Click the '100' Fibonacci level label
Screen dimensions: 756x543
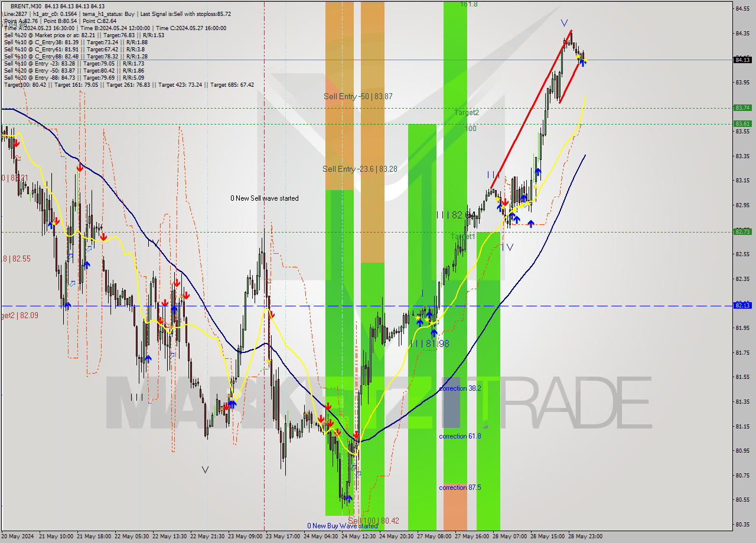click(x=471, y=128)
